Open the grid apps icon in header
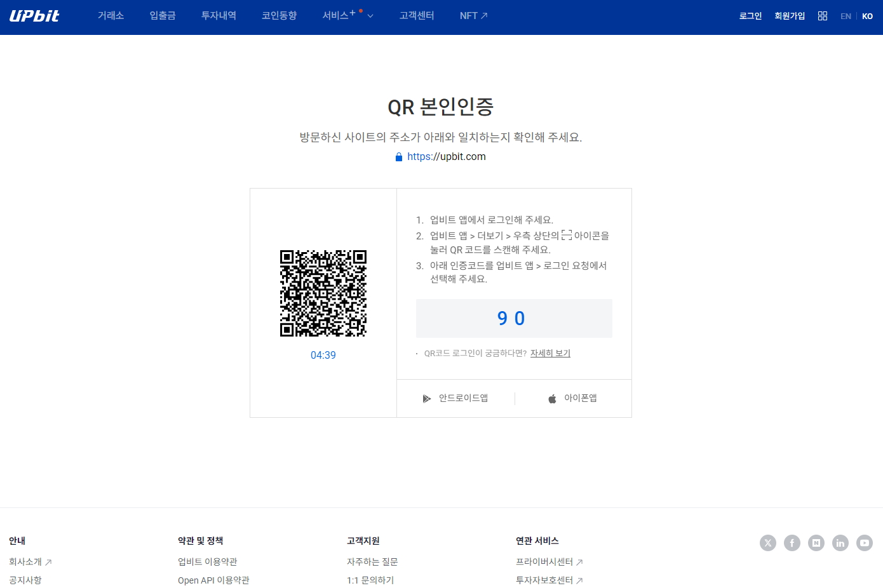 (x=823, y=16)
